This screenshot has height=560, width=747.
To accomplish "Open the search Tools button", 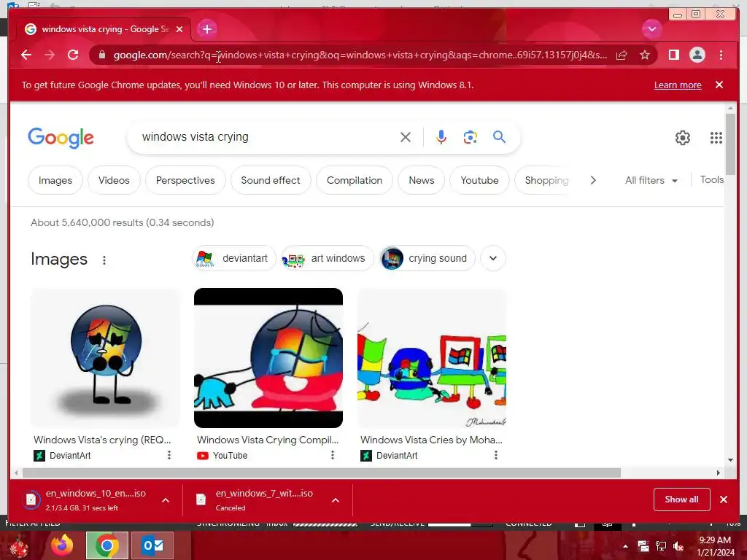I will 712,180.
